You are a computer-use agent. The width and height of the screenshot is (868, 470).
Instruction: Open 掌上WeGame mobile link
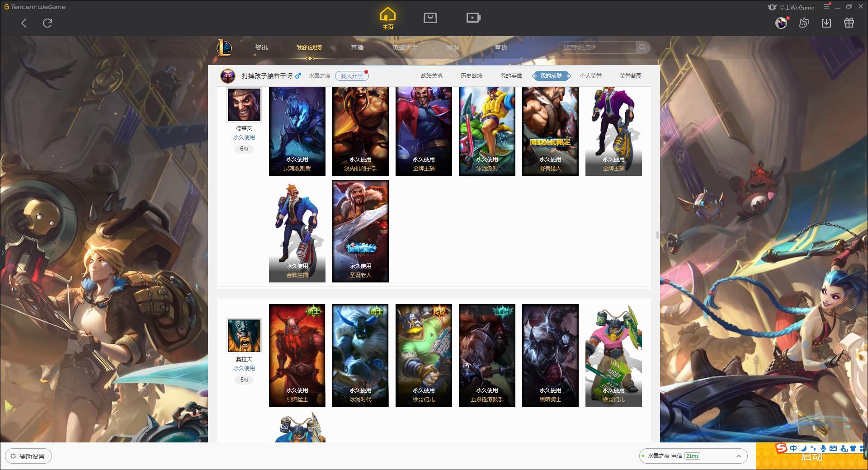[x=791, y=7]
